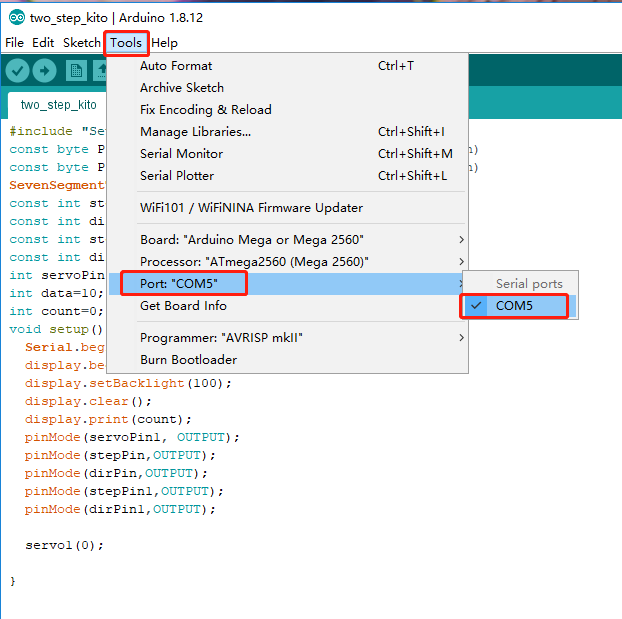The height and width of the screenshot is (619, 622).
Task: Launch Serial Monitor from the menu
Action: (x=181, y=154)
